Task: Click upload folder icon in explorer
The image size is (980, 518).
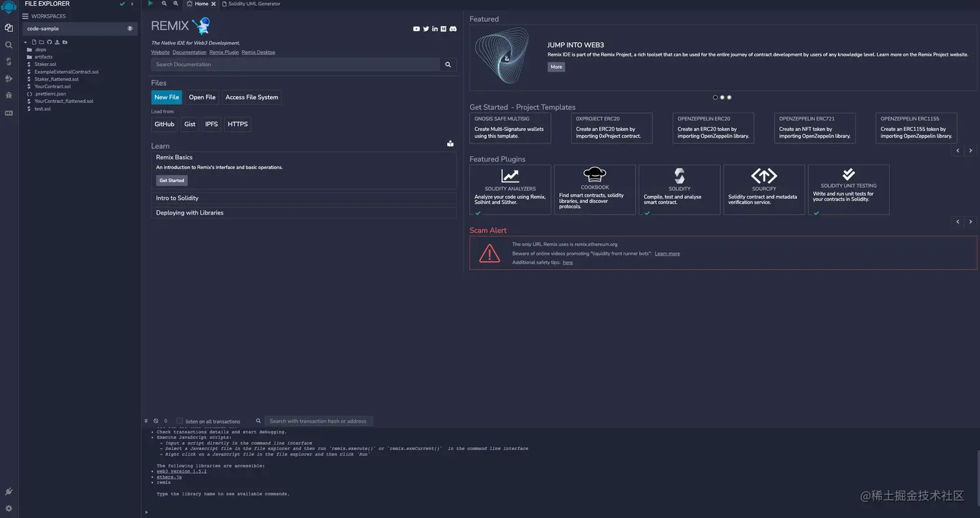Action: (x=65, y=42)
